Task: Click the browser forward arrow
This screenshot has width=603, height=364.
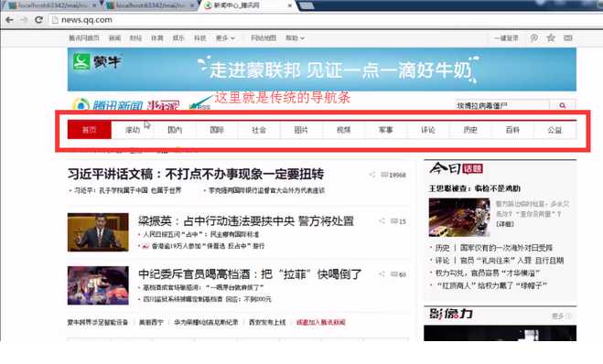Action: [24, 19]
